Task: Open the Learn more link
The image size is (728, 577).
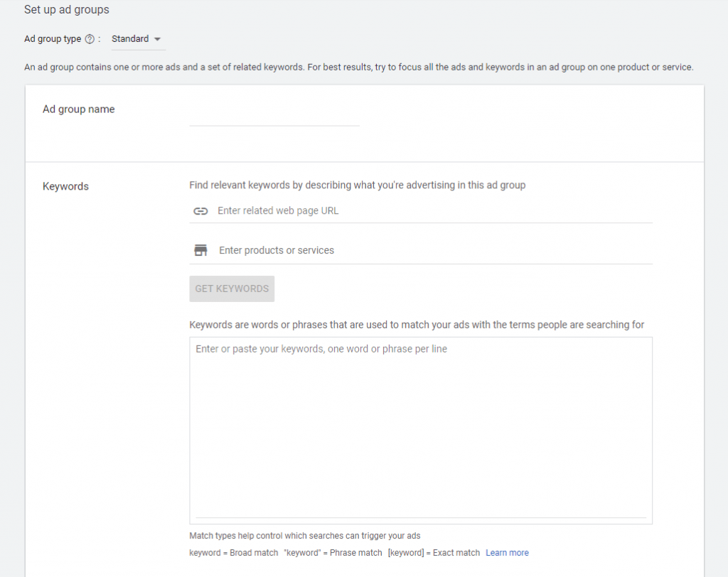Action: 507,553
